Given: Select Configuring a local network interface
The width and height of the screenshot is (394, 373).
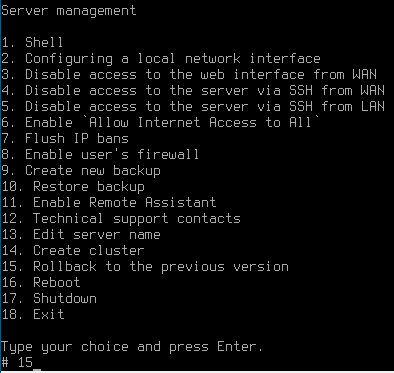Looking at the screenshot, I should (x=161, y=58).
